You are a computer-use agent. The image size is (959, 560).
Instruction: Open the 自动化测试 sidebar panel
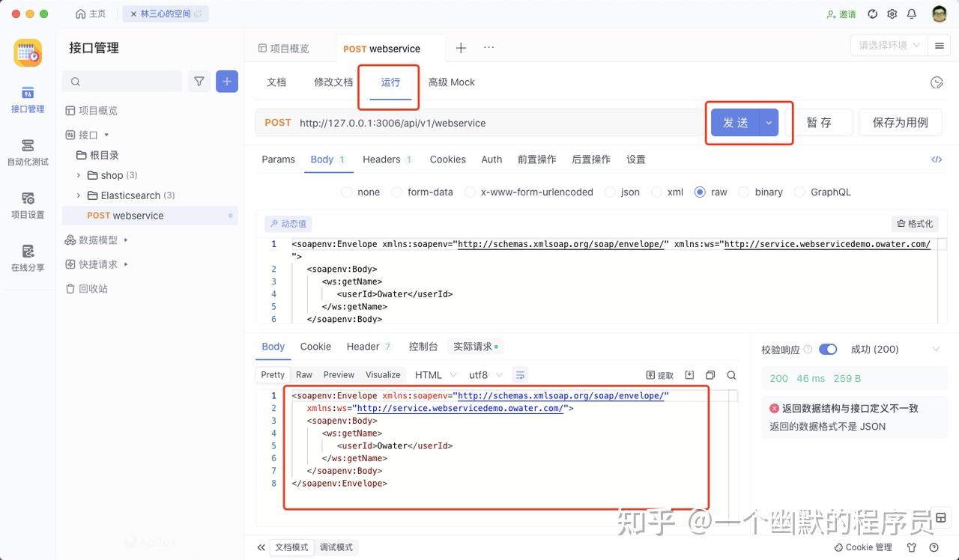pos(27,153)
